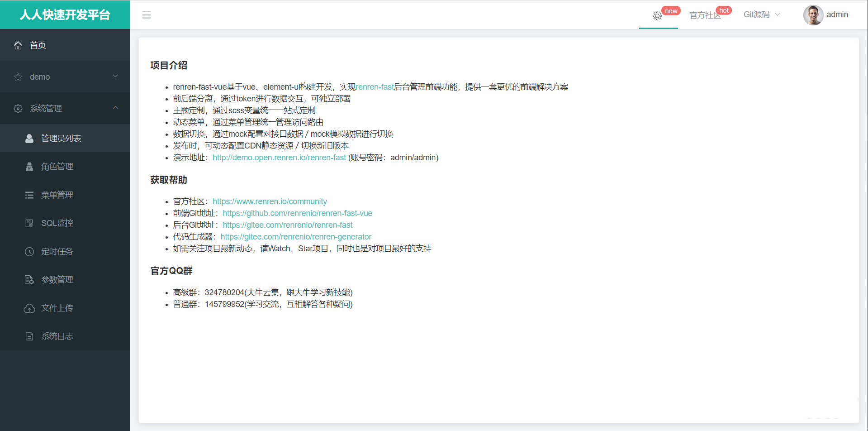Click the red new badge
868x431 pixels.
(671, 11)
